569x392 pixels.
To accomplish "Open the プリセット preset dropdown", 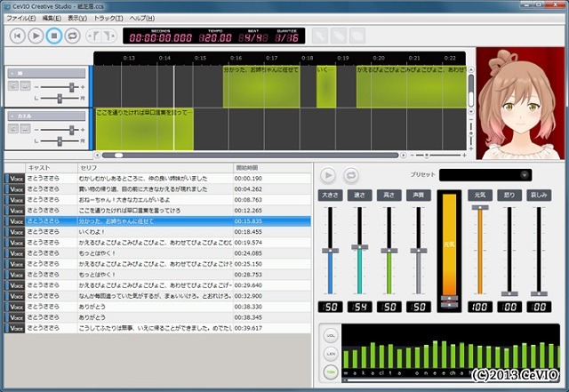I will click(x=485, y=175).
